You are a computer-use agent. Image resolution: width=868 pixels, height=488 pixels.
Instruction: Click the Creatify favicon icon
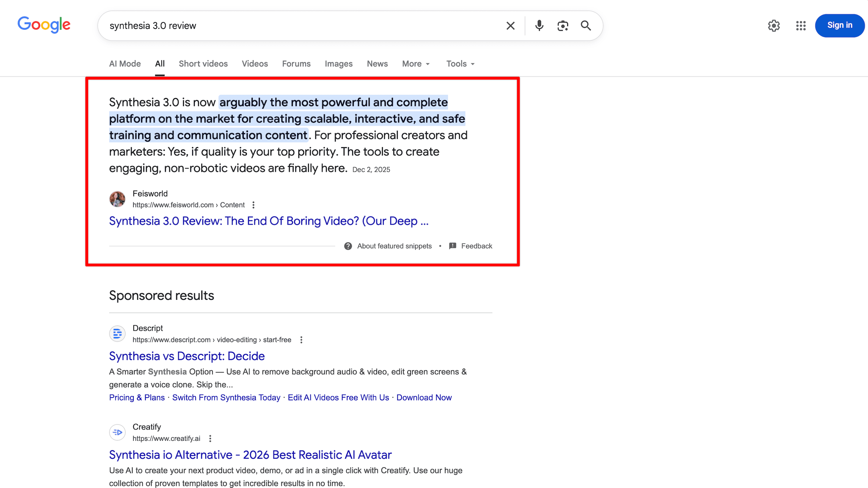click(117, 432)
